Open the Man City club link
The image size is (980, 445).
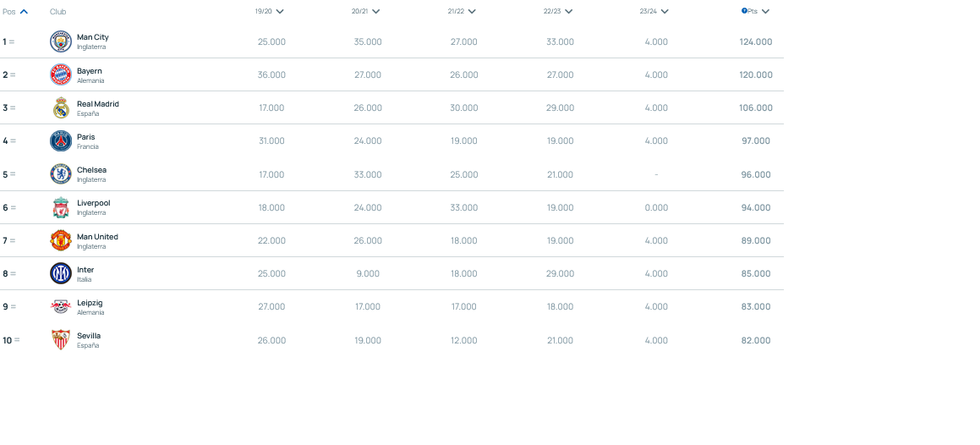pyautogui.click(x=92, y=37)
